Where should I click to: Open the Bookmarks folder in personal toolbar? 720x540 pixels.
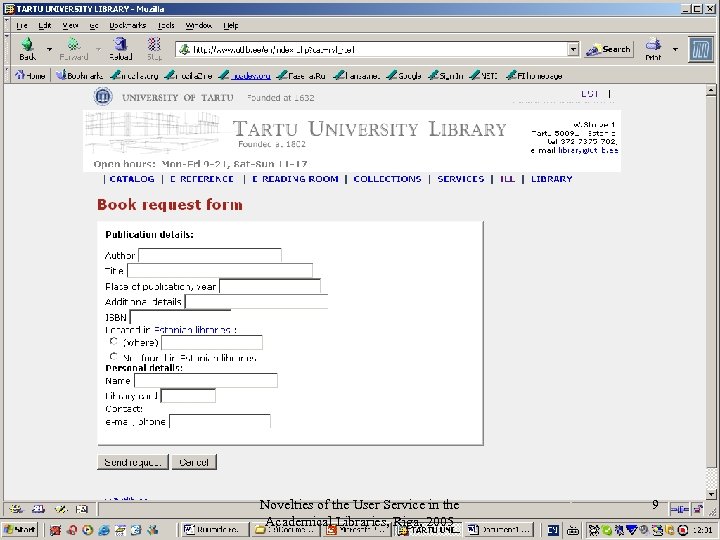(x=80, y=75)
